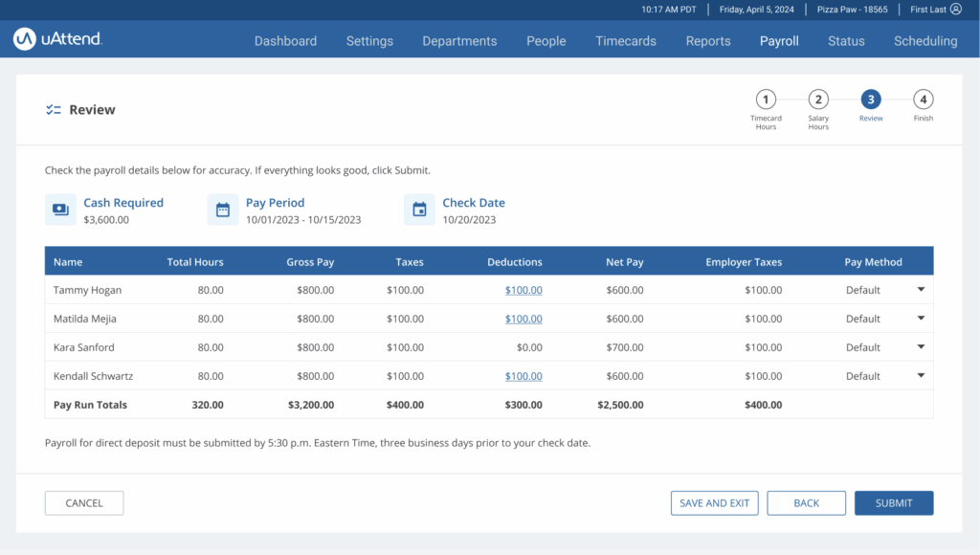Viewport: 980px width, 555px height.
Task: Open Kendall Schwartz's Pay Method dropdown
Action: coord(921,376)
